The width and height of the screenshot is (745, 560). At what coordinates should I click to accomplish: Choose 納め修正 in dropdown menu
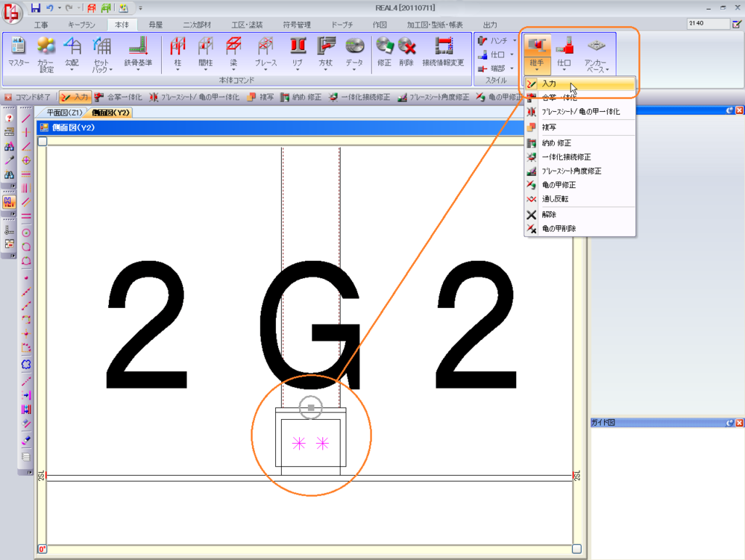tap(579, 143)
